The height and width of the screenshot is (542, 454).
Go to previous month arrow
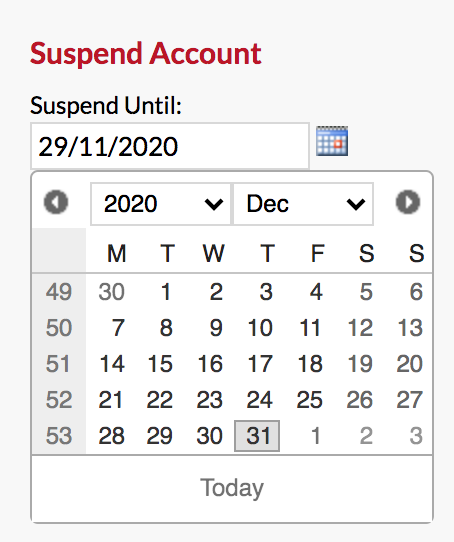pyautogui.click(x=56, y=202)
